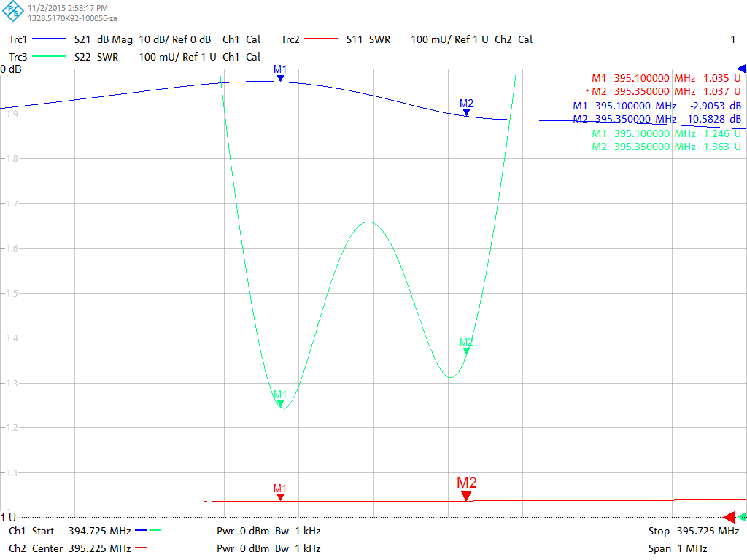Click red M1 readout 1.035 U
747x560 pixels.
pos(666,78)
